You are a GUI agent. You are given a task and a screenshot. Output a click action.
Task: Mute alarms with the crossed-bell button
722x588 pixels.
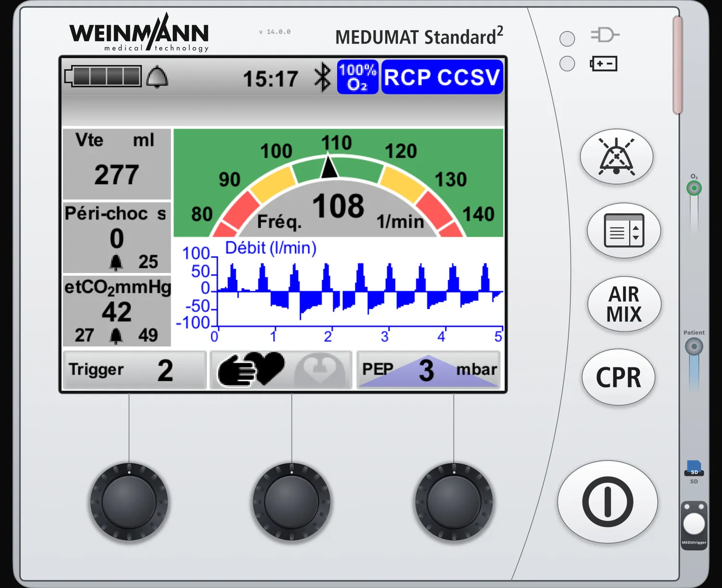[617, 157]
